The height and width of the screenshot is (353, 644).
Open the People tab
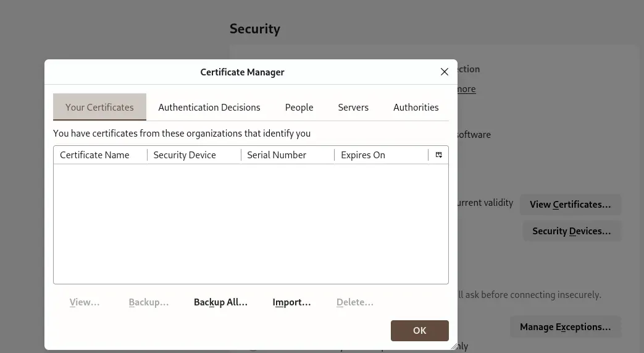point(299,107)
